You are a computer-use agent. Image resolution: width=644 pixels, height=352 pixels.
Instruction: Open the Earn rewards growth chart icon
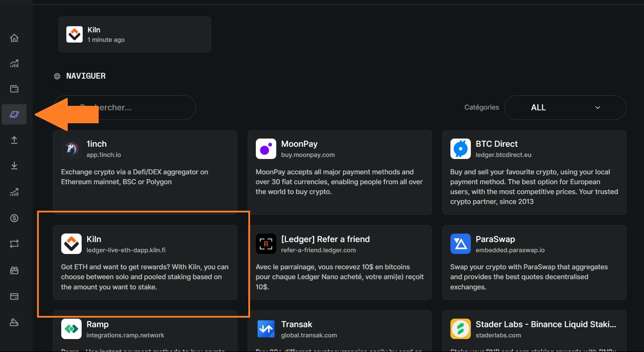point(14,192)
